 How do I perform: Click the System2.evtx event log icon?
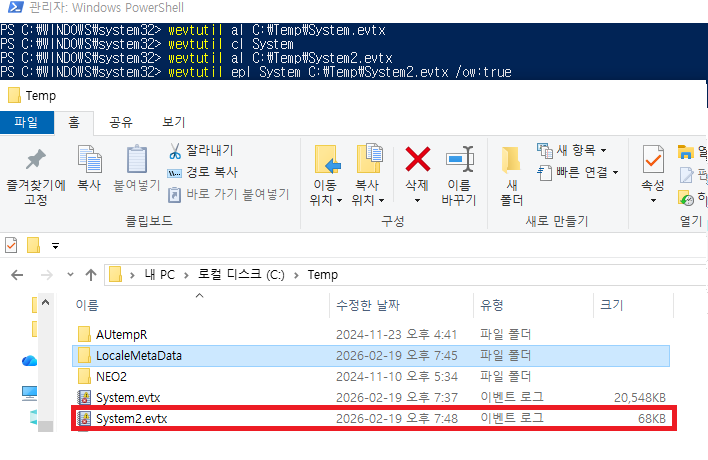[x=84, y=418]
